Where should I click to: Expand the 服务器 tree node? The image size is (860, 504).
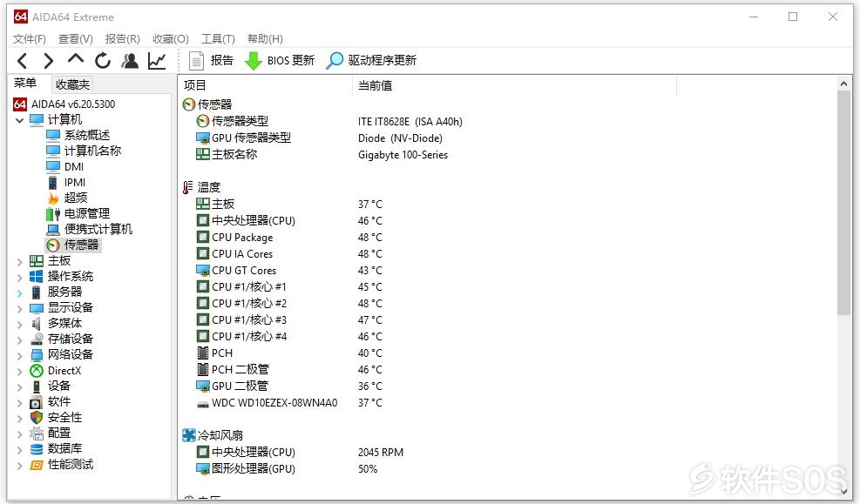(20, 293)
